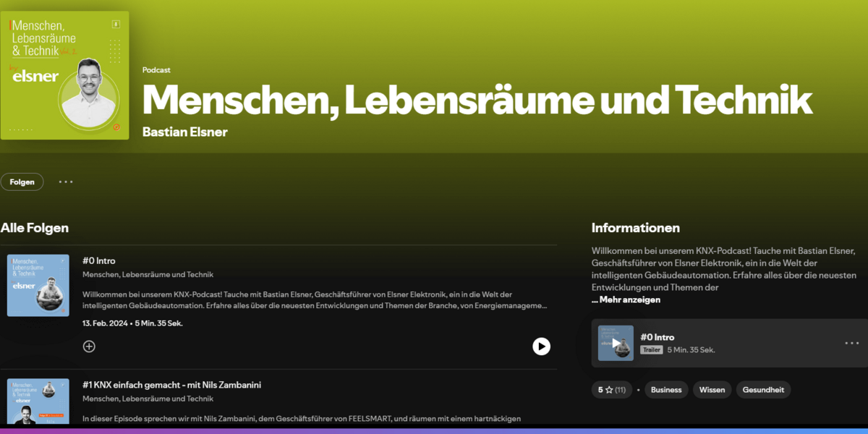Click the podcast cover art in the header
This screenshot has height=434, width=868.
coord(64,75)
